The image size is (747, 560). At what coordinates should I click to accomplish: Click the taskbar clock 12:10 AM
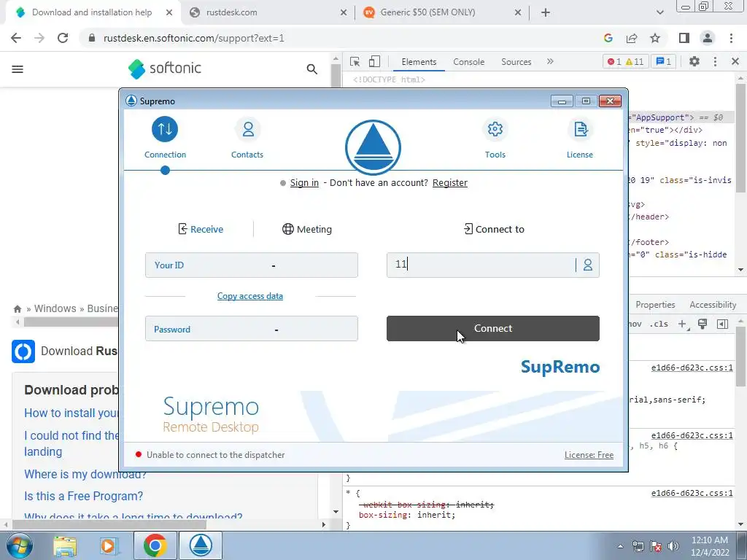click(709, 540)
